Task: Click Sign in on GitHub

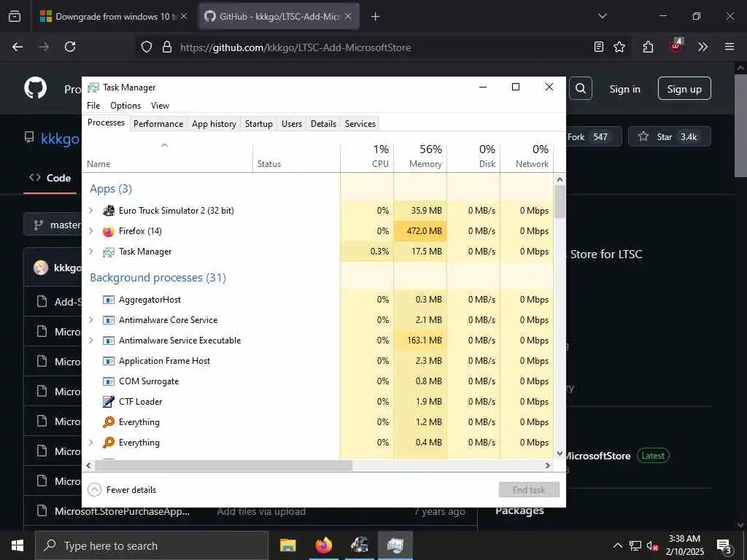Action: coord(624,89)
